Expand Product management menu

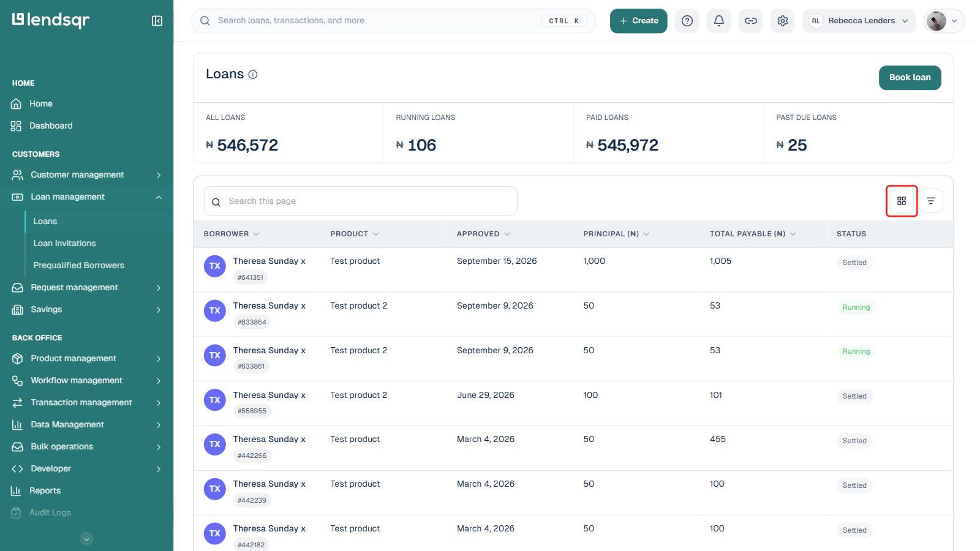pos(86,359)
